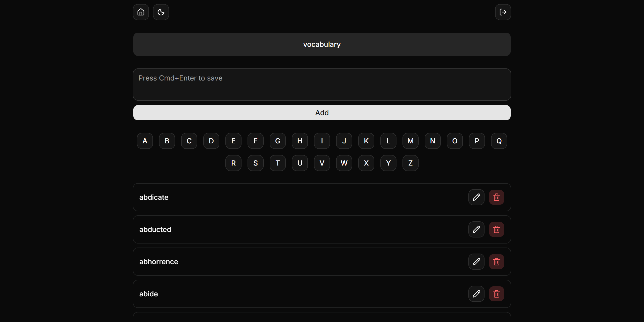Delete the word abide

pos(496,294)
